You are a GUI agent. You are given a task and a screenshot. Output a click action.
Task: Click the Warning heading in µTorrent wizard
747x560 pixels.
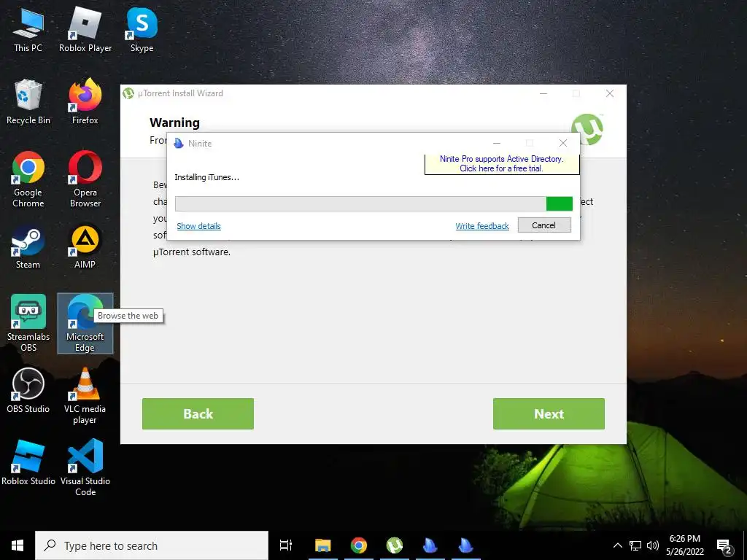175,122
